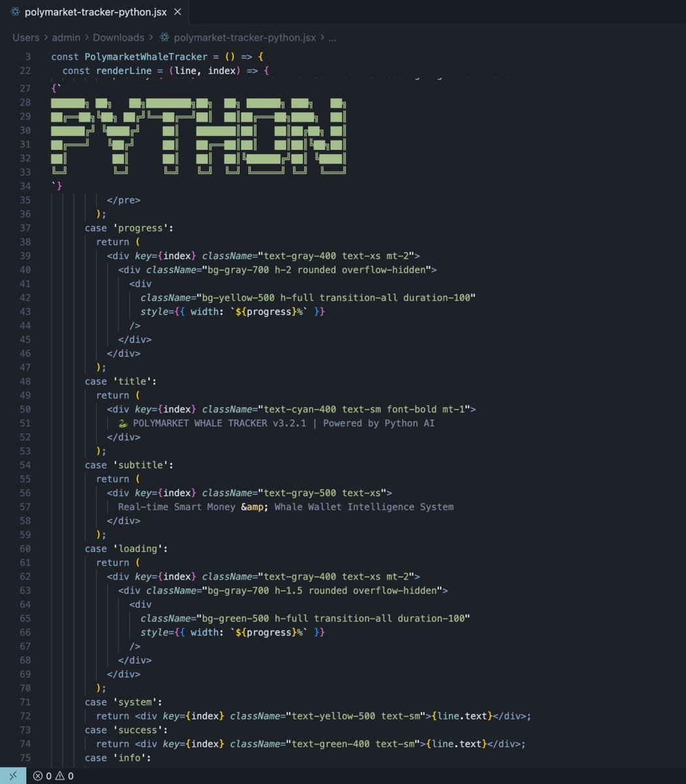Open the remote window icon in status bar
The height and width of the screenshot is (784, 686).
[x=13, y=776]
